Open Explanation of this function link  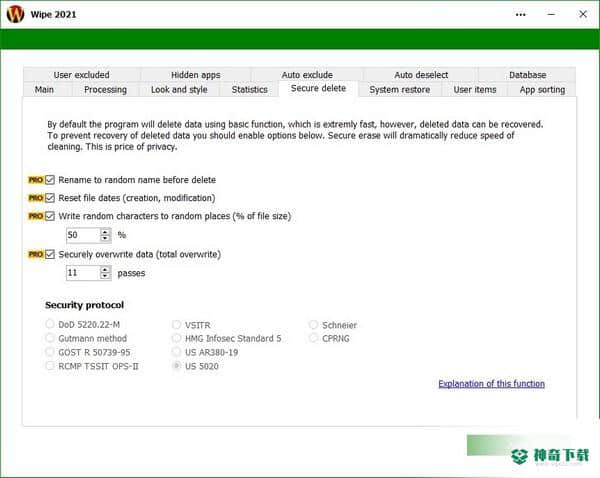pyautogui.click(x=492, y=383)
